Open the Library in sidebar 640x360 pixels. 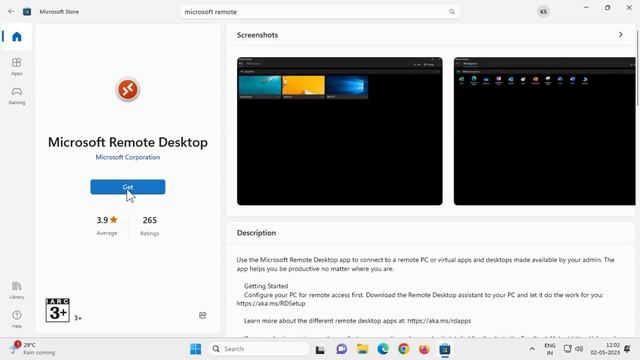(x=17, y=290)
